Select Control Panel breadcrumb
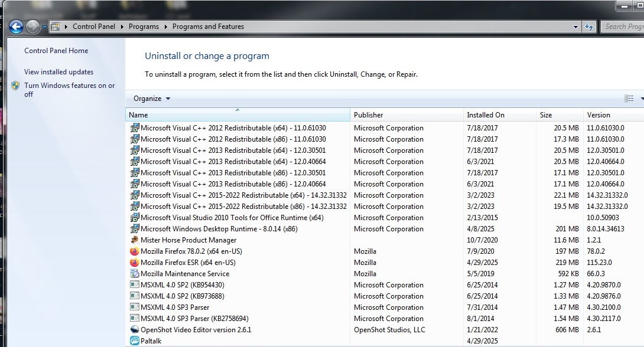The image size is (644, 347). 94,26
